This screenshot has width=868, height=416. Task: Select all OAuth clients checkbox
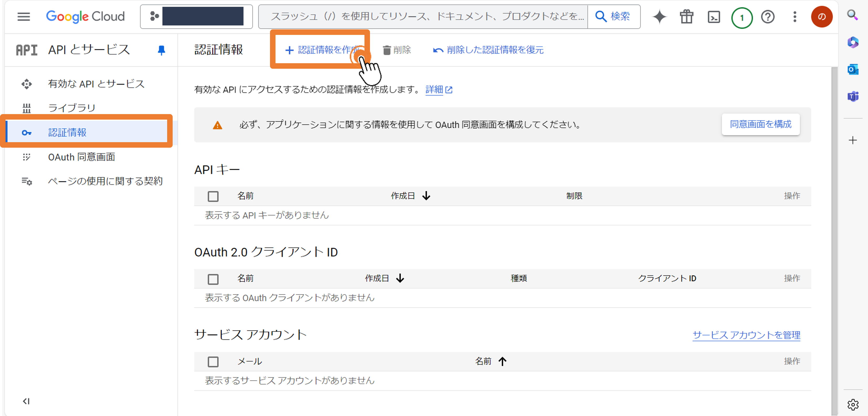213,279
